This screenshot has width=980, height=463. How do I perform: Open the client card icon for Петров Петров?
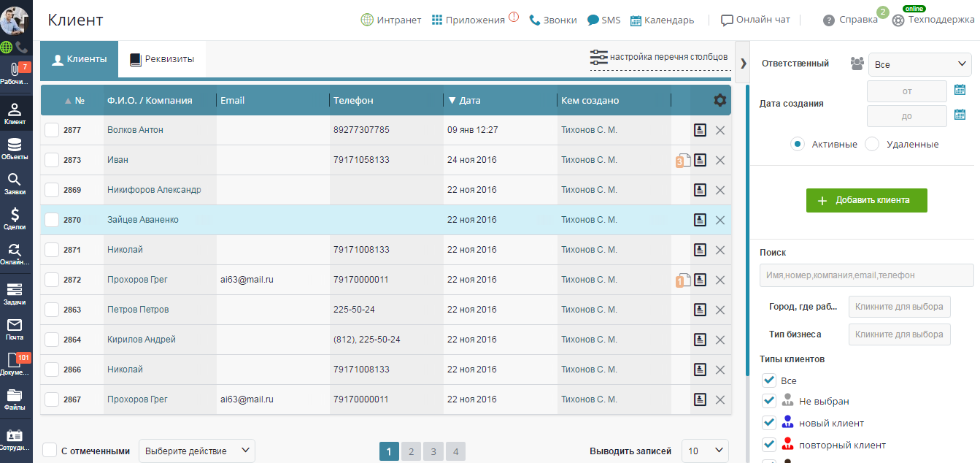(x=700, y=310)
